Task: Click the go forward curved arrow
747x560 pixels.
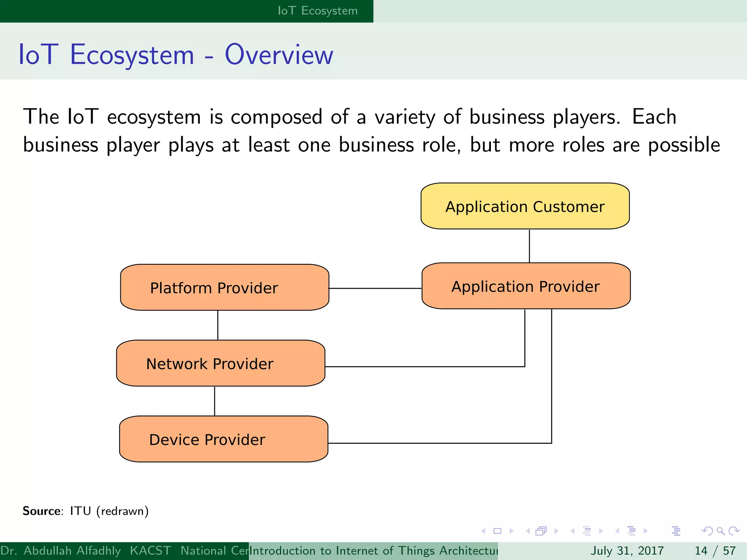Action: tap(734, 531)
